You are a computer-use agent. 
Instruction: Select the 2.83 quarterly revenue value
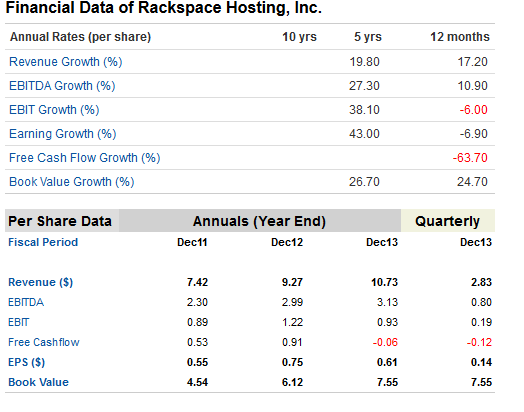pos(482,282)
